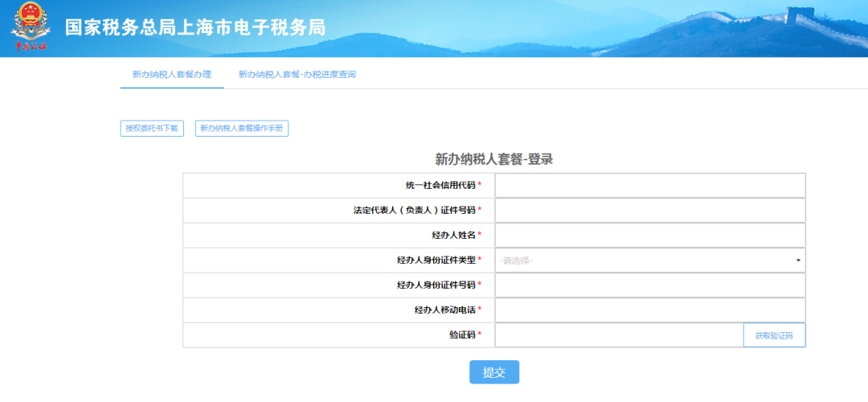868x402 pixels.
Task: Open the 新办纳税人套餐操作手册 manual button
Action: pos(241,129)
